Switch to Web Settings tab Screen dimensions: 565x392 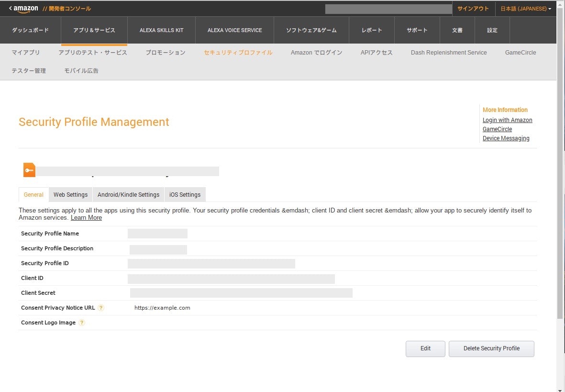pos(71,195)
